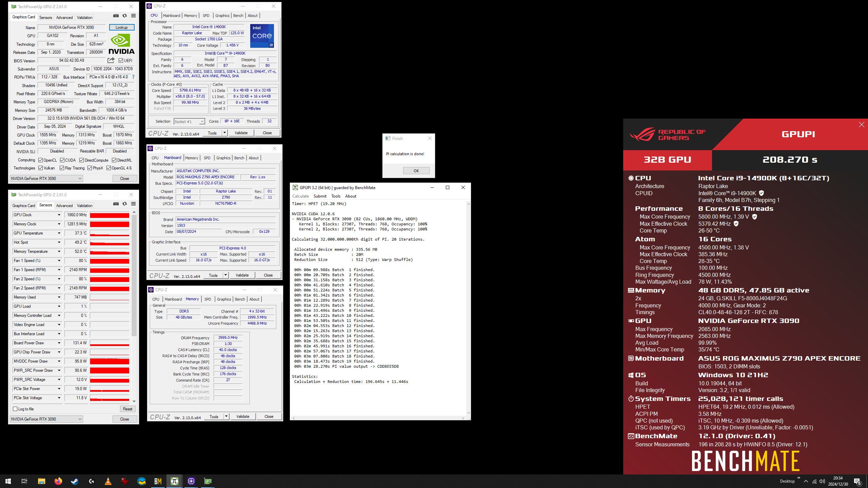Toggle OpenCL checkbox in GPU-Z
Screen dimensions: 868x488
coord(40,160)
